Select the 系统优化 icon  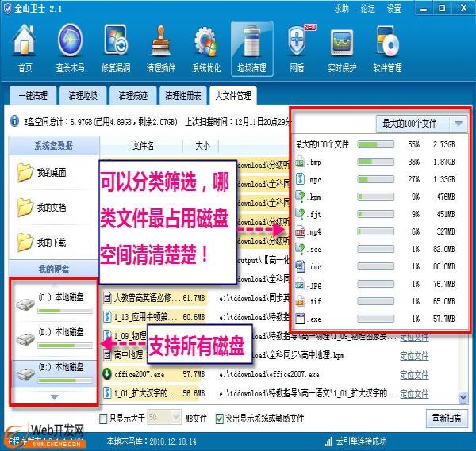point(206,49)
